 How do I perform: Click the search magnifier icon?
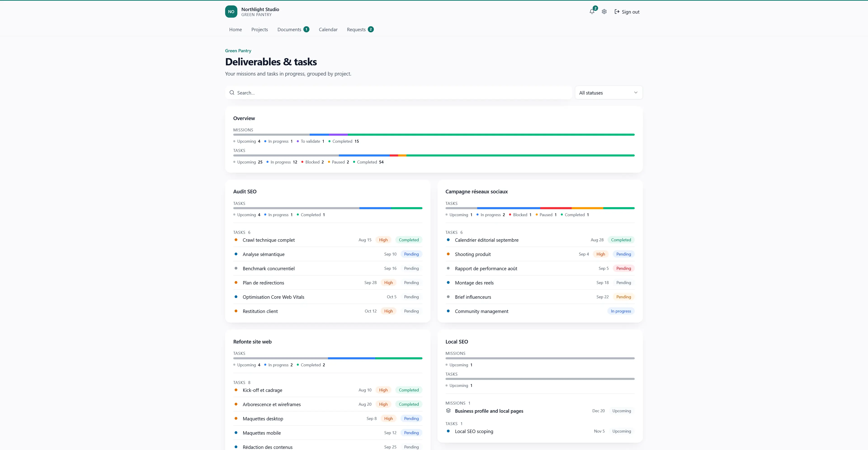(232, 93)
